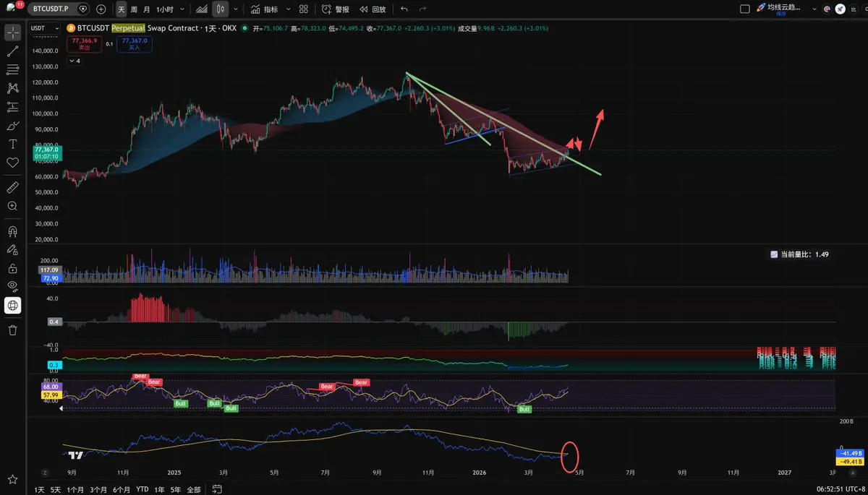
Task: Click the blue 买入 buy price button
Action: (x=135, y=44)
